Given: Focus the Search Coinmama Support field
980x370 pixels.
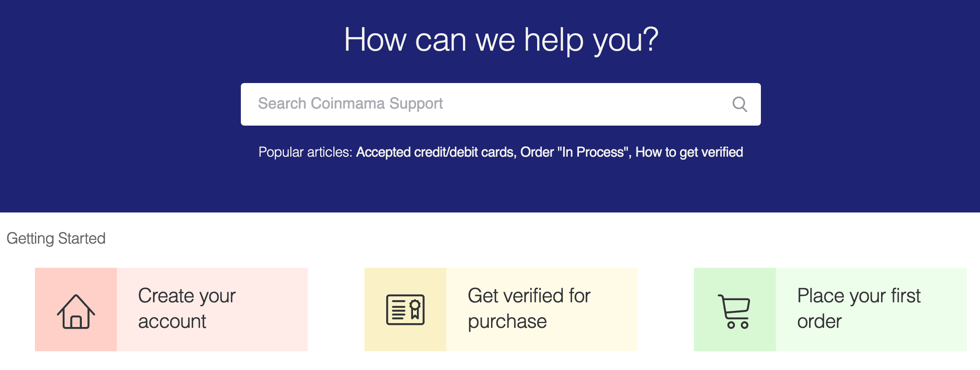Looking at the screenshot, I should (x=500, y=104).
